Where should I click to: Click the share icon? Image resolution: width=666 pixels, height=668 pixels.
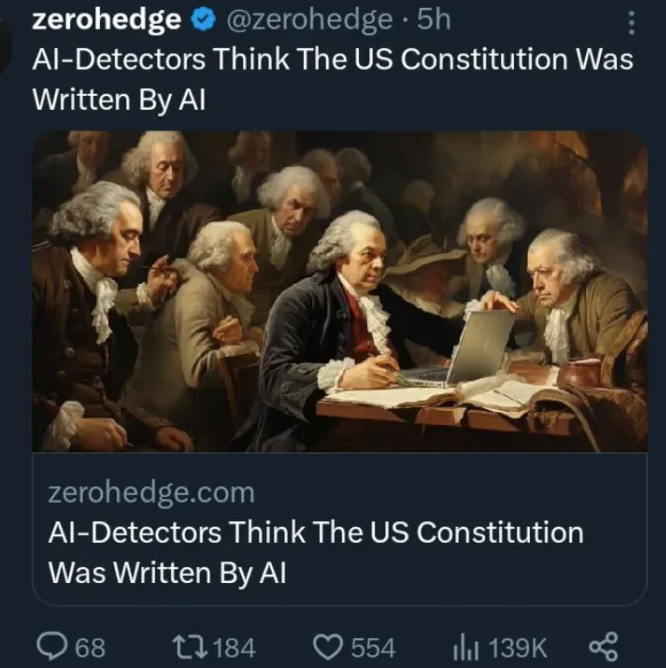click(x=603, y=646)
